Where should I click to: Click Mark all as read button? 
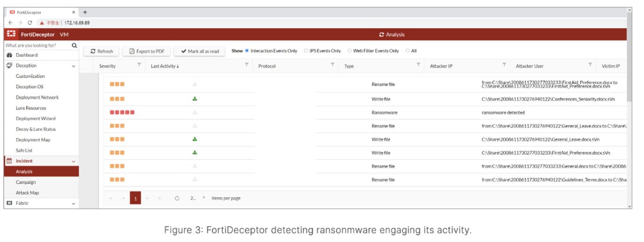(x=200, y=51)
